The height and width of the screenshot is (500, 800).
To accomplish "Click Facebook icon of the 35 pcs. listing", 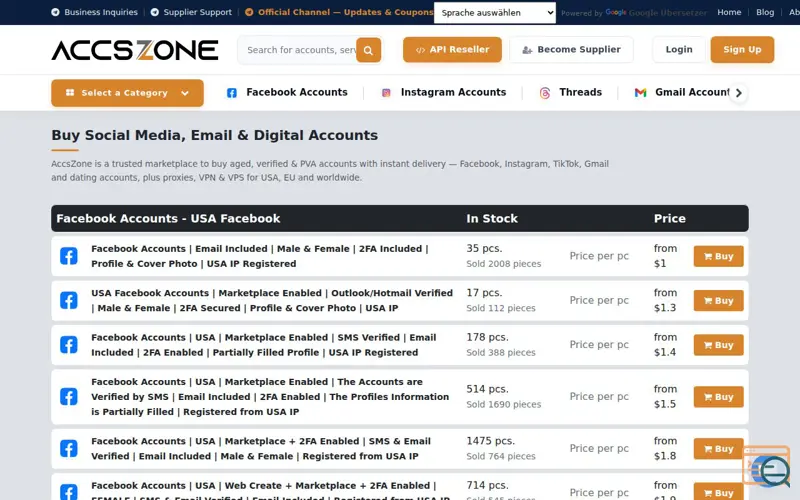I will 69,256.
